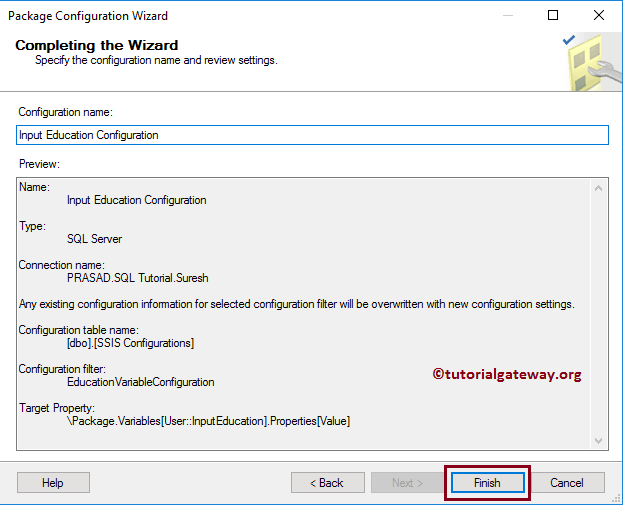Click the 'Completing the Wizard' heading

pos(97,45)
